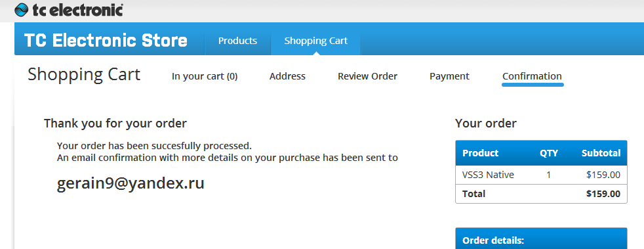Go to the Address checkout step
Viewport: 644px width, 249px height.
tap(287, 77)
